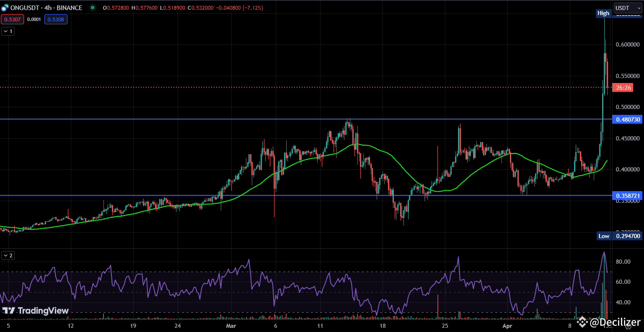Click the 25 date label on time axis
This screenshot has height=332, width=644.
coord(445,326)
